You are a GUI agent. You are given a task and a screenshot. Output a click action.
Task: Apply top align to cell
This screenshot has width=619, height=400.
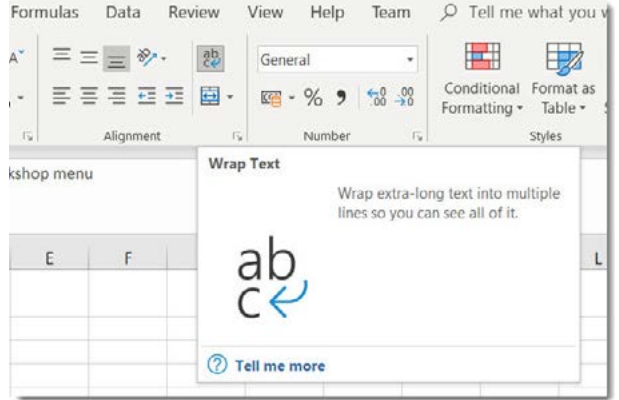(62, 56)
